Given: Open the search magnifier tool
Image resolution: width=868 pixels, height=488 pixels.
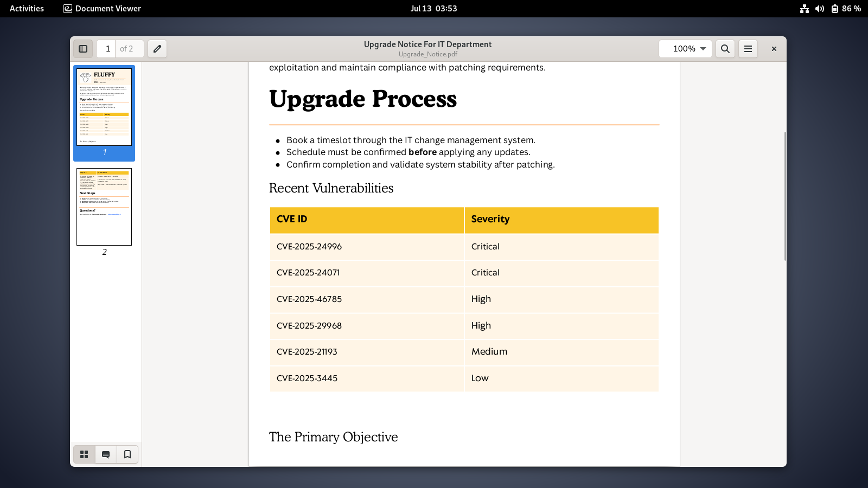Looking at the screenshot, I should [725, 49].
